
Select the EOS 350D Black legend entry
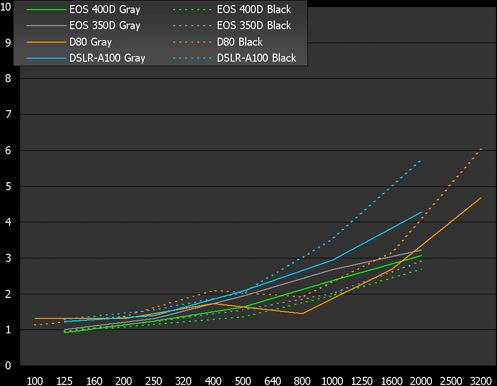point(232,25)
